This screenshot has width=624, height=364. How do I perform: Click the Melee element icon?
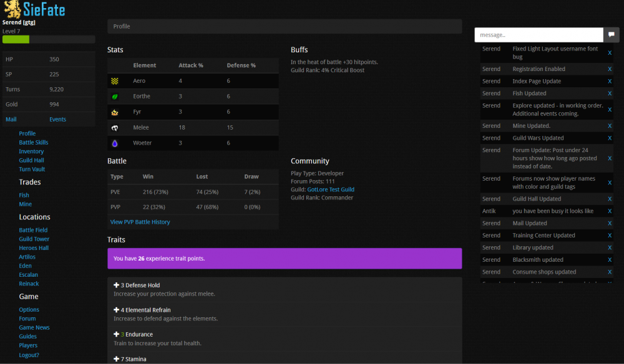pos(115,128)
